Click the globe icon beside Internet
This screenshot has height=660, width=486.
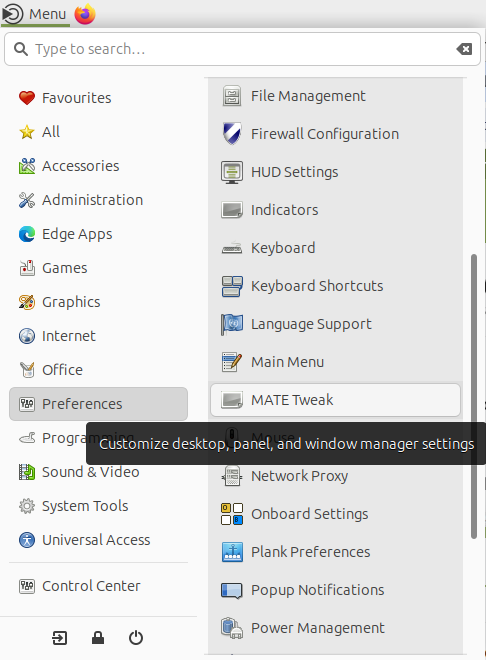point(27,336)
